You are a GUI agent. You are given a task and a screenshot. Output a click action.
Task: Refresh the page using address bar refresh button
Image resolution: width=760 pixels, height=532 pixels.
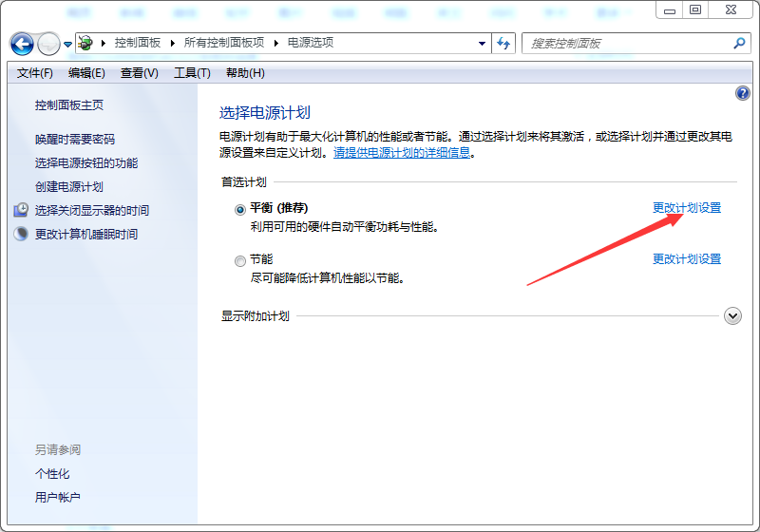503,44
